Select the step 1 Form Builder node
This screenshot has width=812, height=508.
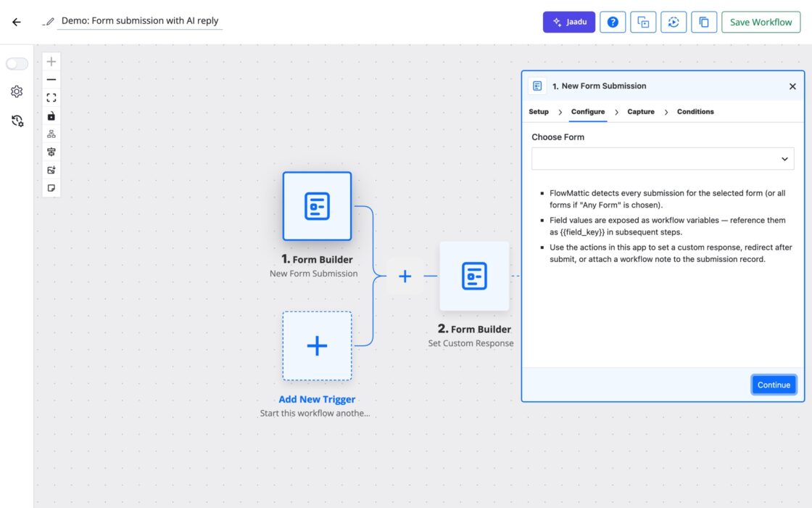point(317,206)
